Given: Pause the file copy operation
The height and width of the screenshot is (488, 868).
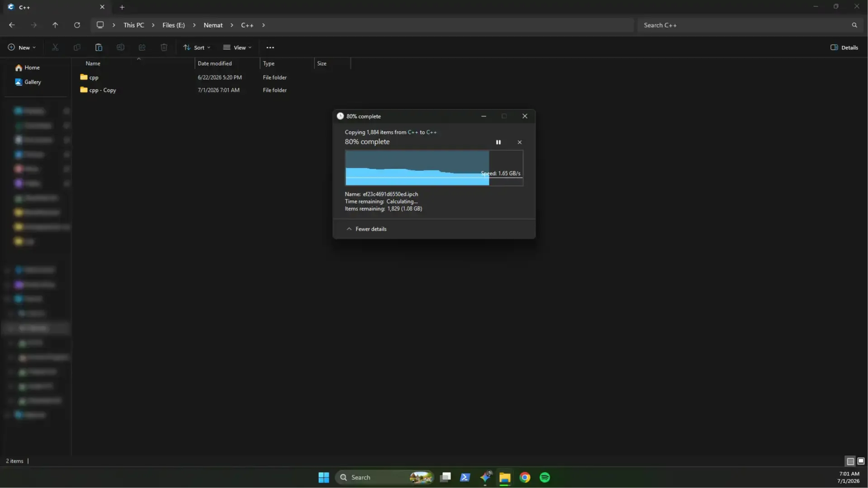Looking at the screenshot, I should [x=498, y=142].
